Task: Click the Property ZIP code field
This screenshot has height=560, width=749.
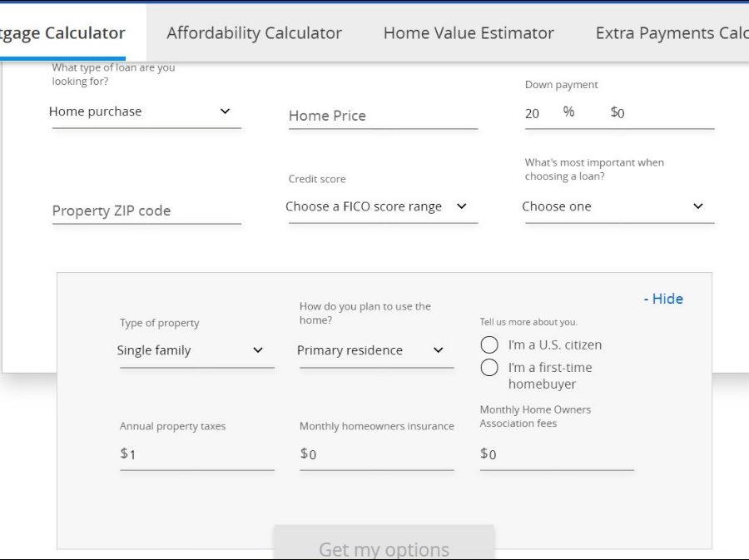Action: (x=146, y=211)
